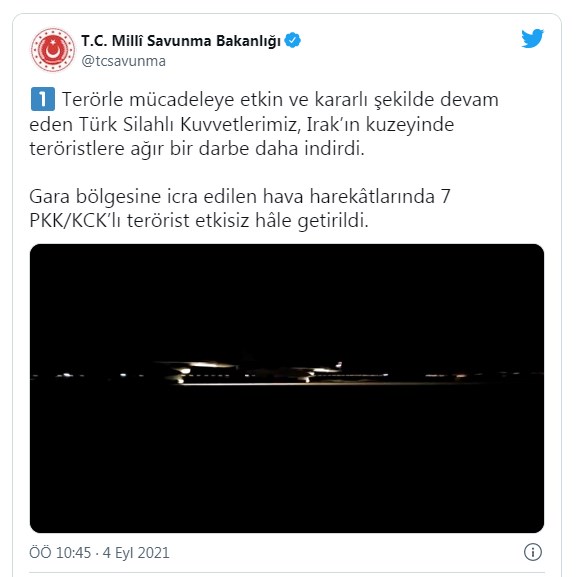Click the tweet info circle icon
The height and width of the screenshot is (577, 578).
coord(533,552)
